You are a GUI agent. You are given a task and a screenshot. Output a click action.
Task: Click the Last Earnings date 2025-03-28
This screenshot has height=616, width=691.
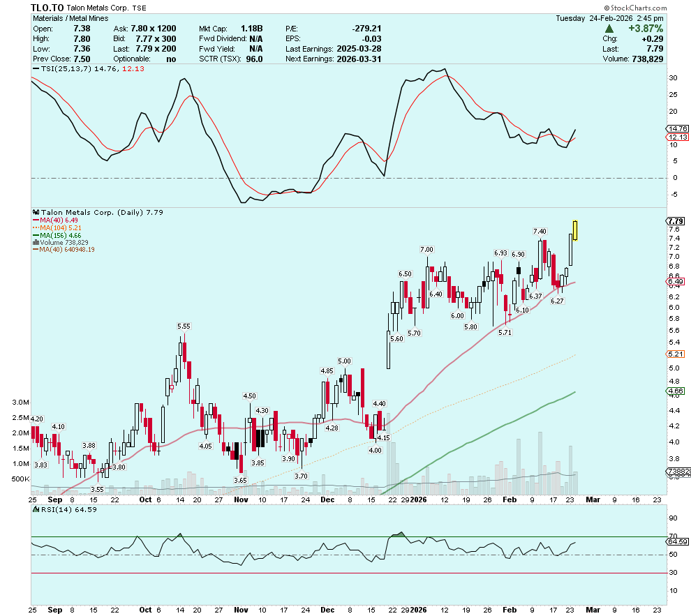tap(359, 49)
